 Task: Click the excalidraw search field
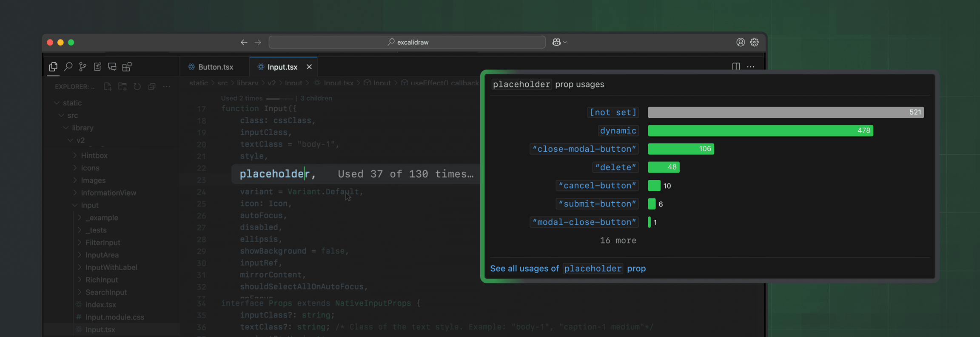pyautogui.click(x=407, y=42)
